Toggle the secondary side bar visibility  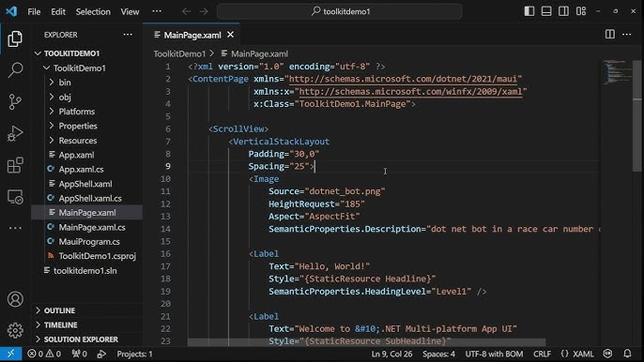pyautogui.click(x=563, y=11)
